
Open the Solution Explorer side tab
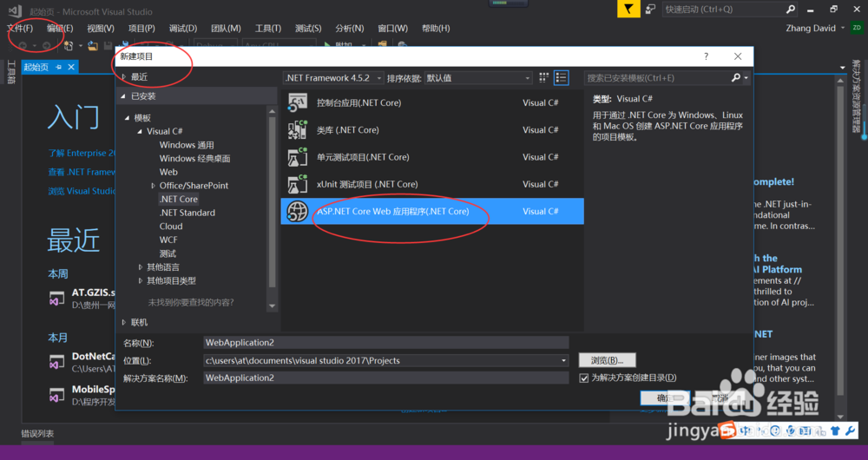[x=856, y=97]
